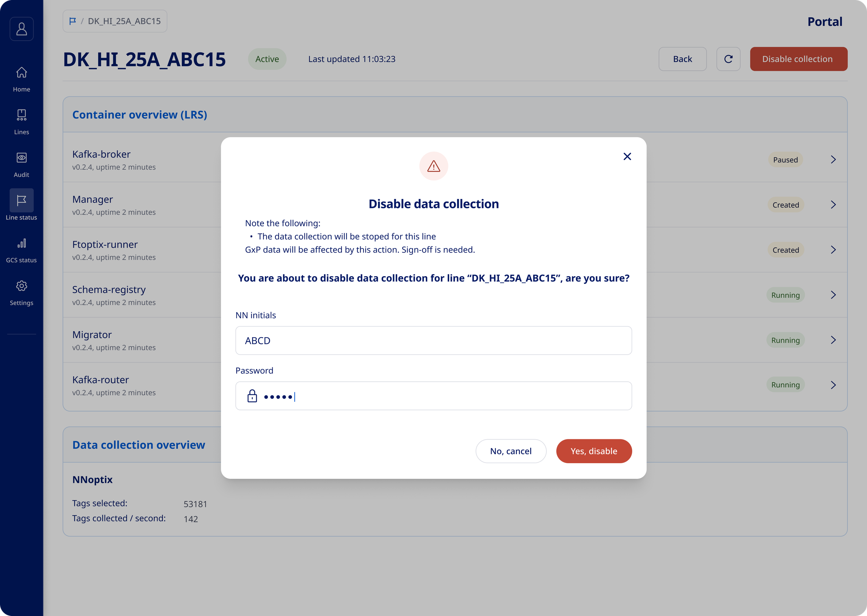Click the red Disable collection button

coord(798,59)
